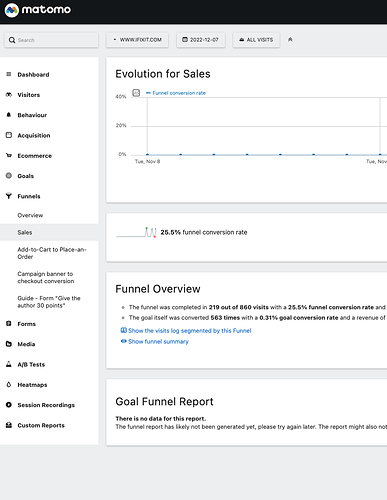This screenshot has height=500, width=387.
Task: Click the Ecommerce cart icon
Action: tap(9, 155)
